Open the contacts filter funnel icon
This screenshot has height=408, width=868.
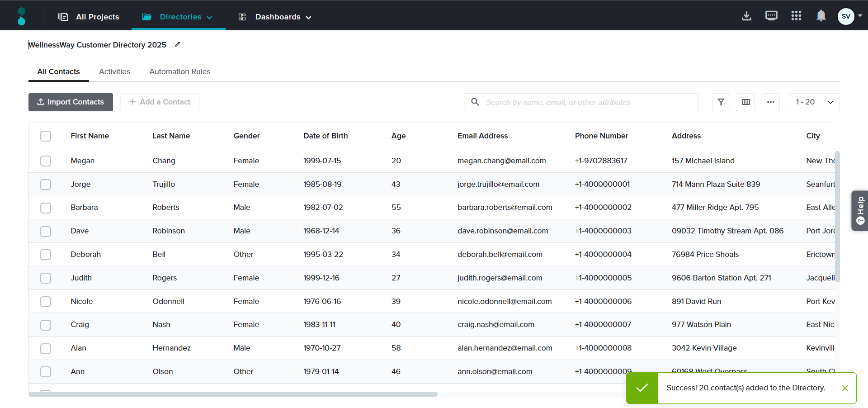721,102
